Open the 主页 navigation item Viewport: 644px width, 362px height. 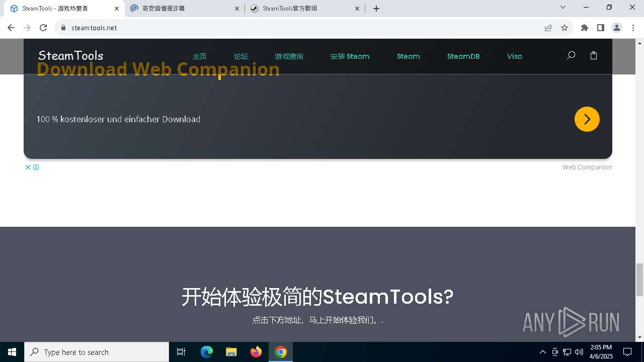click(x=200, y=56)
